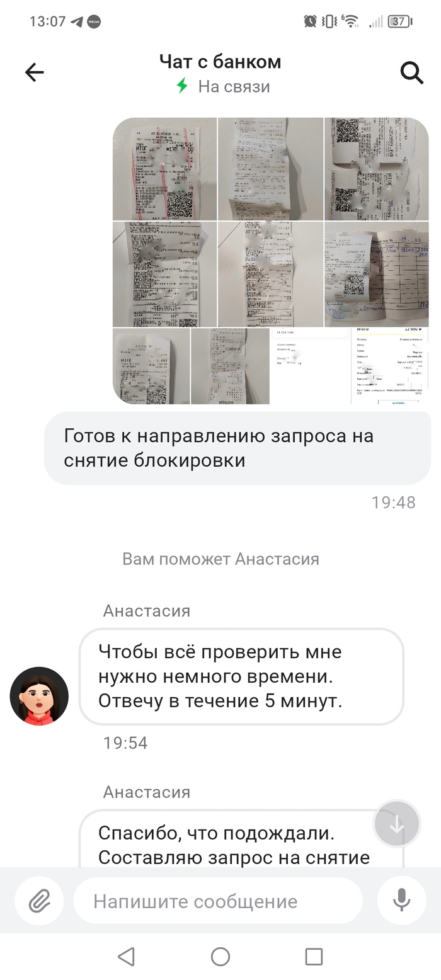Tap the back arrow in chat header

click(x=35, y=72)
